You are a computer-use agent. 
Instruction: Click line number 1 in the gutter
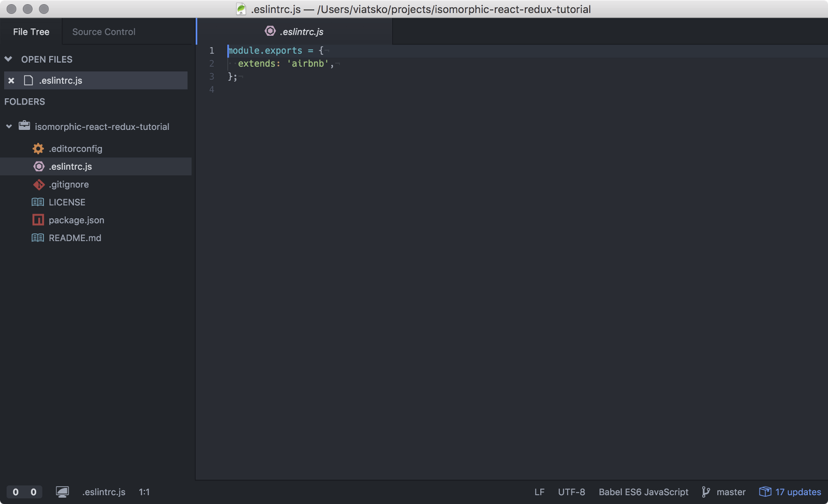click(212, 50)
